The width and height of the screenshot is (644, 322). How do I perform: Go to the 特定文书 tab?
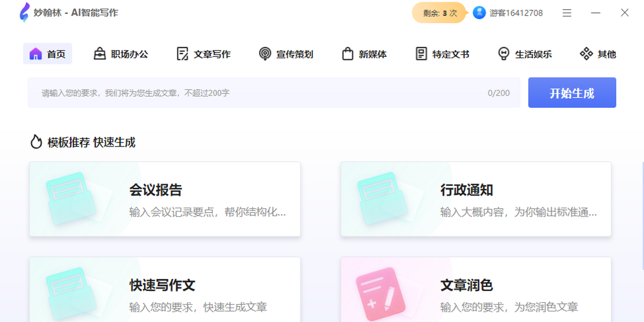pyautogui.click(x=443, y=54)
